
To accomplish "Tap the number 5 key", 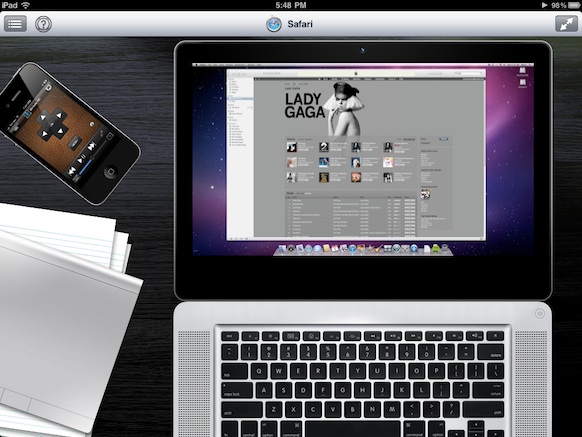I will pos(328,351).
